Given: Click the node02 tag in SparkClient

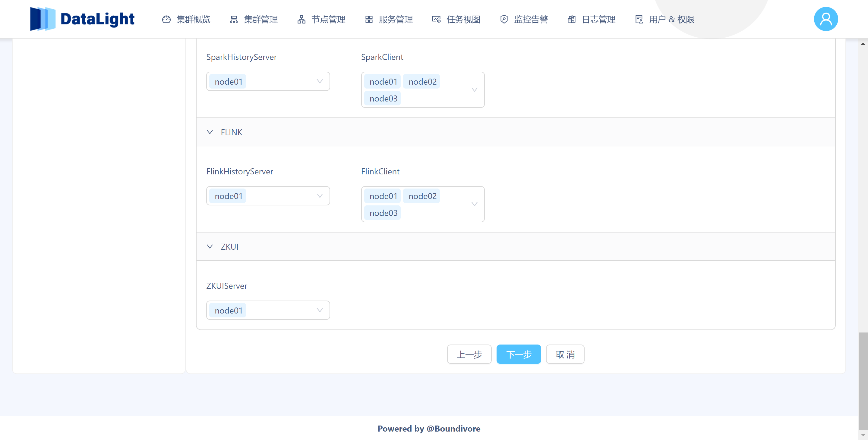Looking at the screenshot, I should [421, 82].
